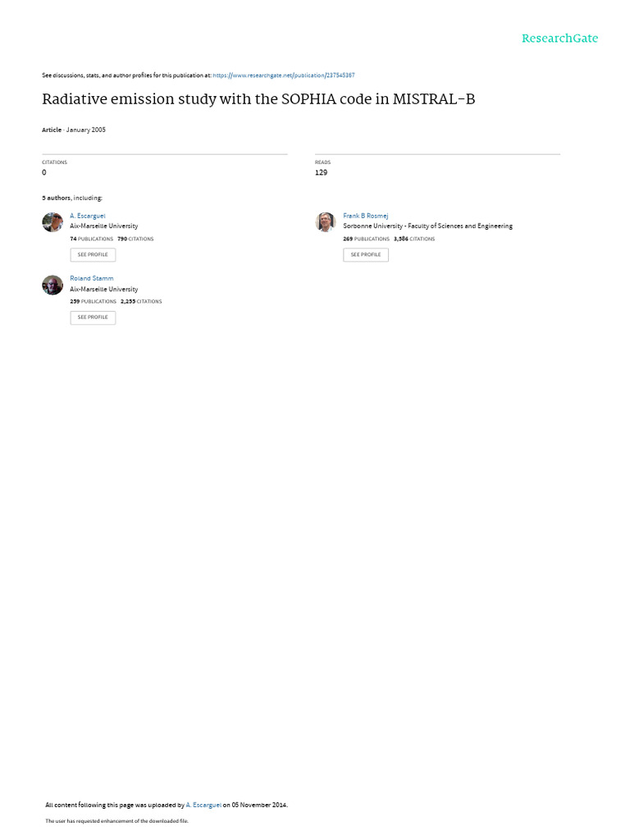Viewport: 630px width, 840px height.
Task: Click the reads count value 129
Action: tap(321, 172)
